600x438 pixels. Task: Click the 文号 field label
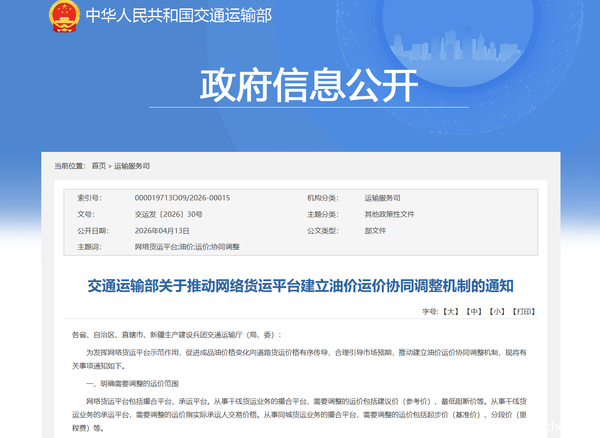[86, 214]
